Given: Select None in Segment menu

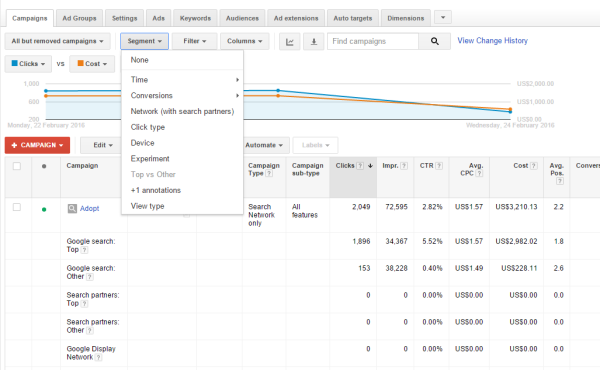Looking at the screenshot, I should point(183,60).
